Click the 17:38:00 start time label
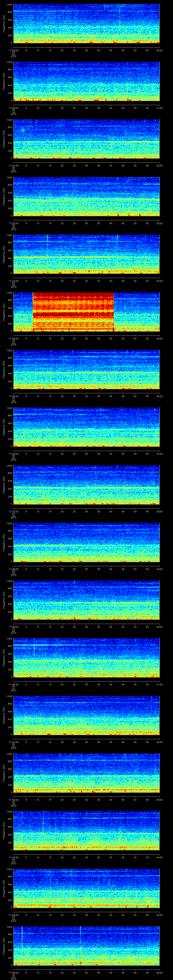 (x=13, y=569)
